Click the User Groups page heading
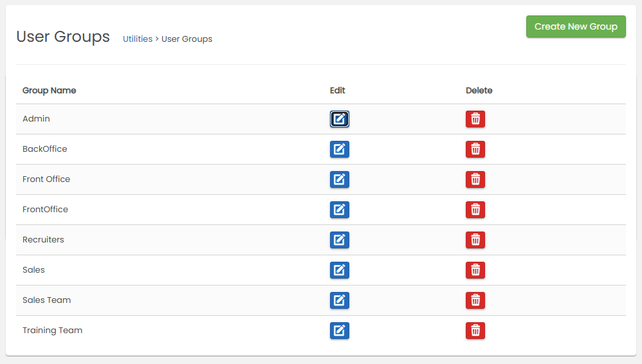Image resolution: width=642 pixels, height=364 pixels. (x=63, y=37)
